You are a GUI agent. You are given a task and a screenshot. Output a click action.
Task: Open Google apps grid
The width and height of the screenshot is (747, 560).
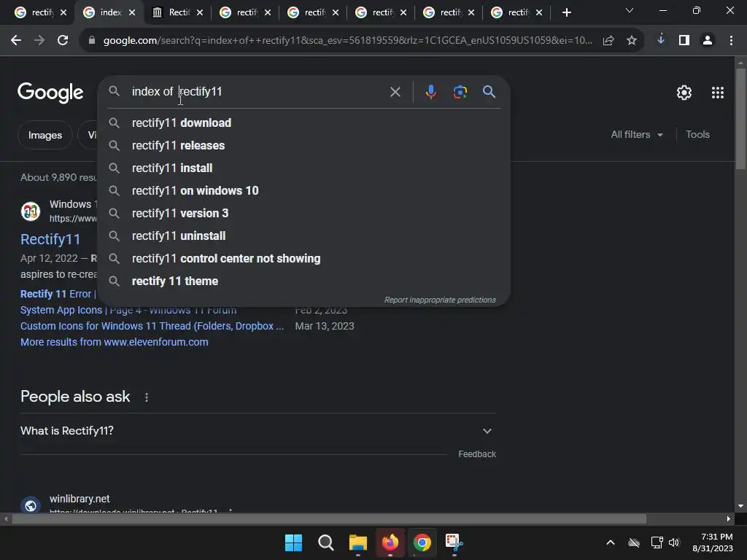[718, 93]
